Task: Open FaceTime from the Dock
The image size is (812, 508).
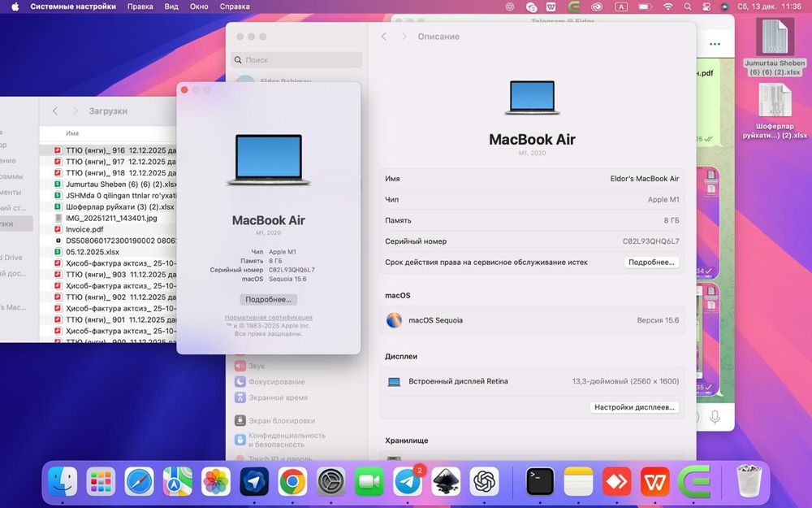Action: tap(369, 481)
